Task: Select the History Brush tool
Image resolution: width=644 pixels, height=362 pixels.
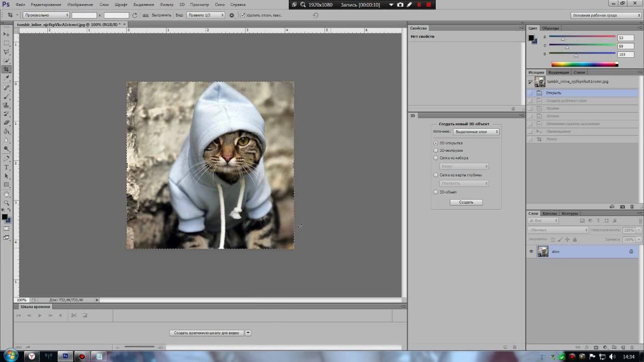Action: click(7, 114)
